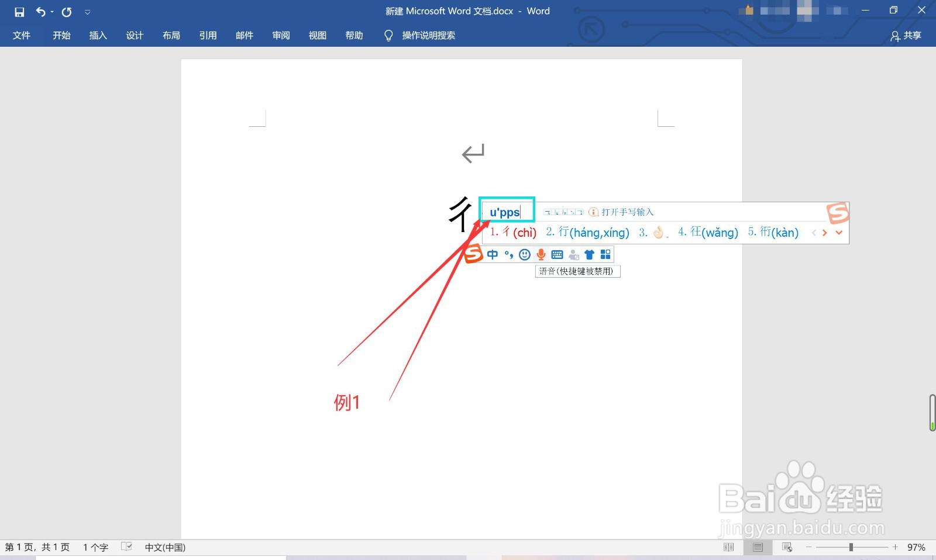Open the emoji picker on Sogou toolbar
This screenshot has height=560, width=936.
[x=525, y=254]
